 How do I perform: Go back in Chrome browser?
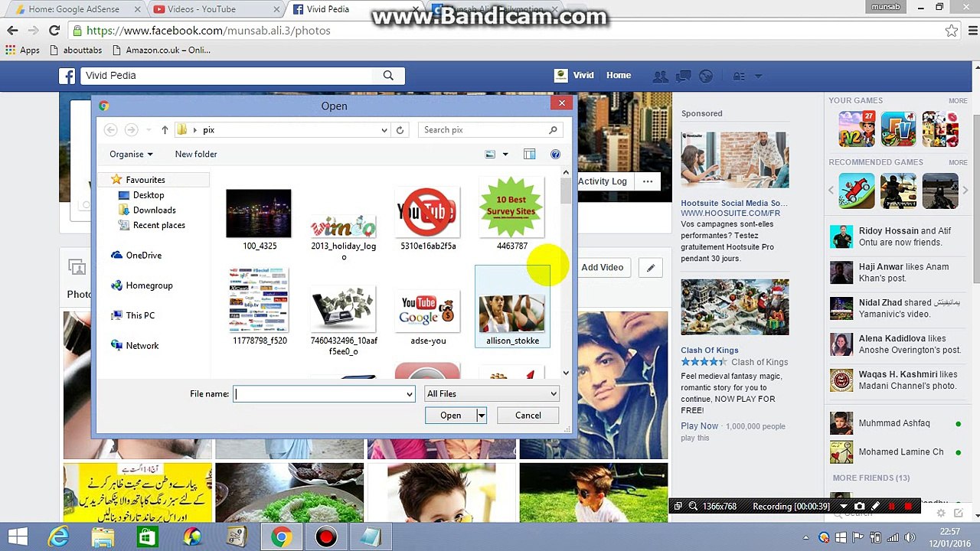(12, 31)
